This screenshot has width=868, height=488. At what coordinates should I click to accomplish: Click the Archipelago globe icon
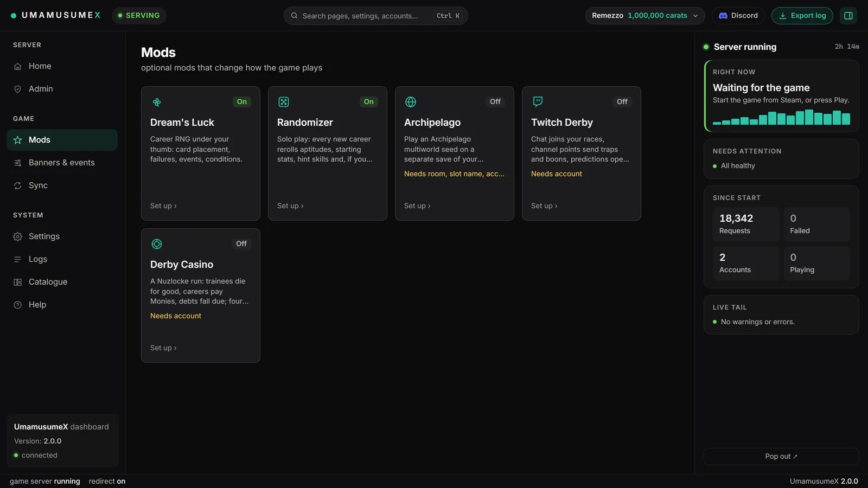click(411, 102)
